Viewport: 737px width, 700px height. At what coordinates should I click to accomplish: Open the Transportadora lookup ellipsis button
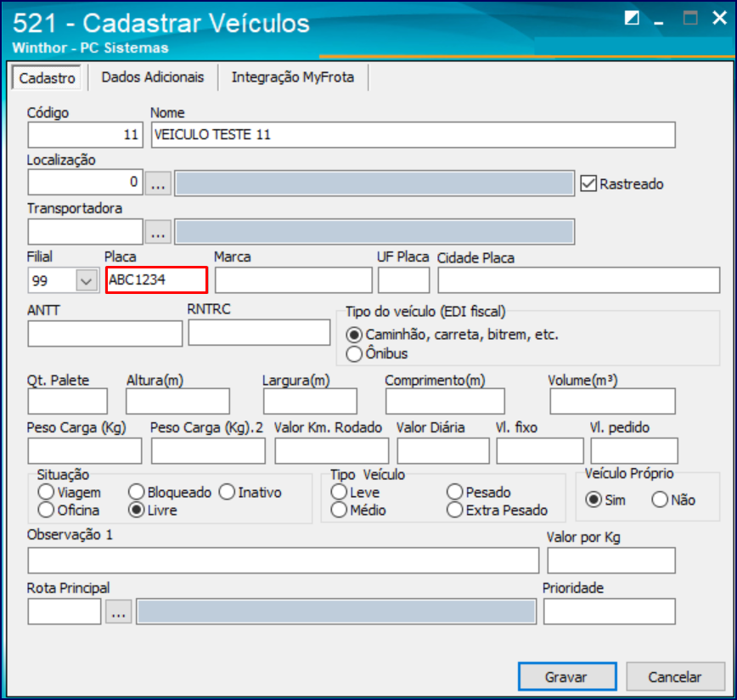coord(158,231)
